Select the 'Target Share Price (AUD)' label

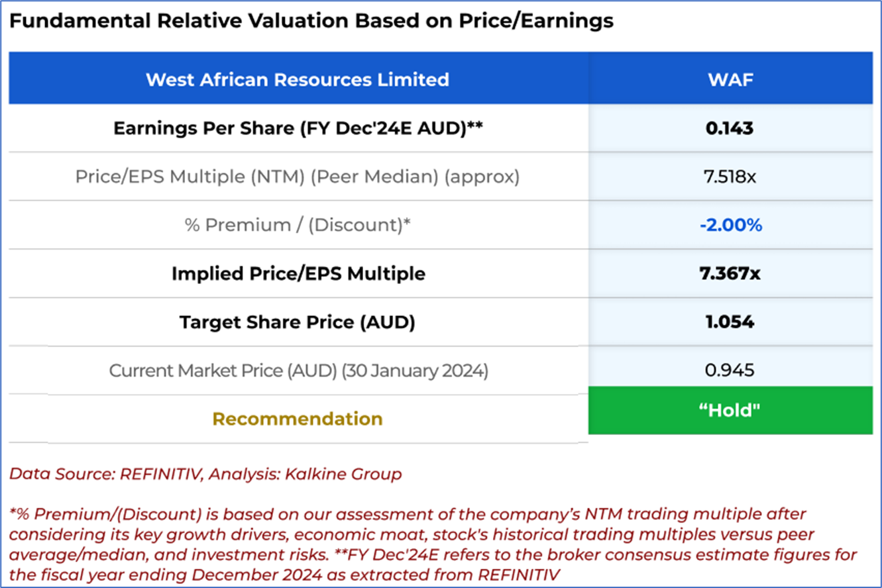[x=298, y=322]
